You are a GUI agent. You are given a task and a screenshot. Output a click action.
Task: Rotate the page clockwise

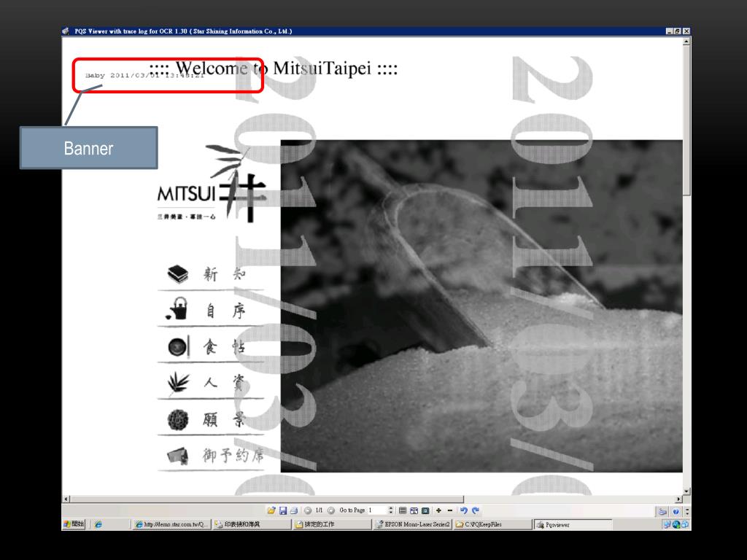(x=476, y=510)
